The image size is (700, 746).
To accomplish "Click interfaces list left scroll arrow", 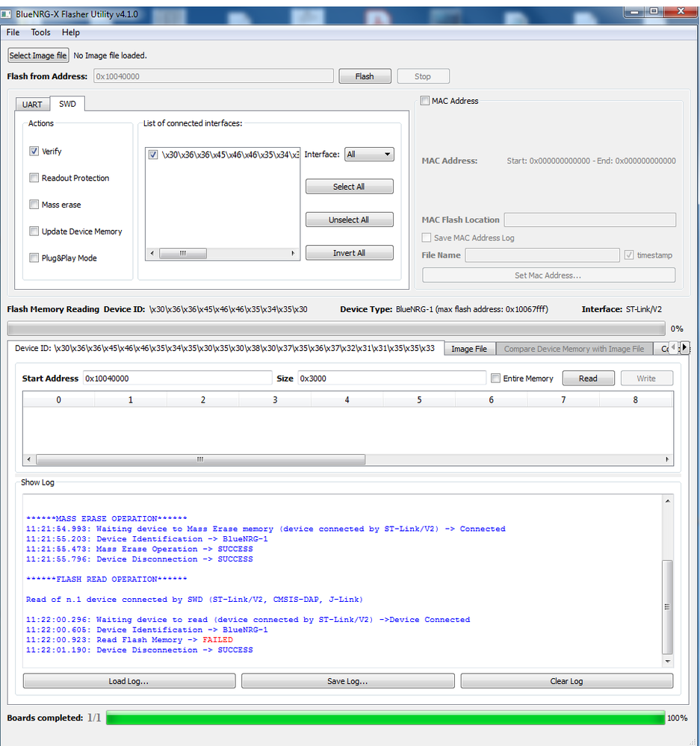I will [x=152, y=253].
